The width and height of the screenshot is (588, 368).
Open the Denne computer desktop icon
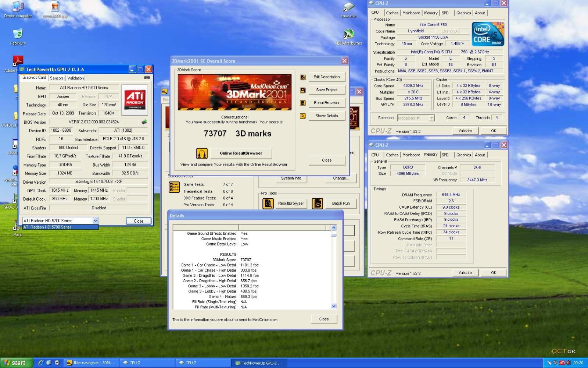coord(18,10)
